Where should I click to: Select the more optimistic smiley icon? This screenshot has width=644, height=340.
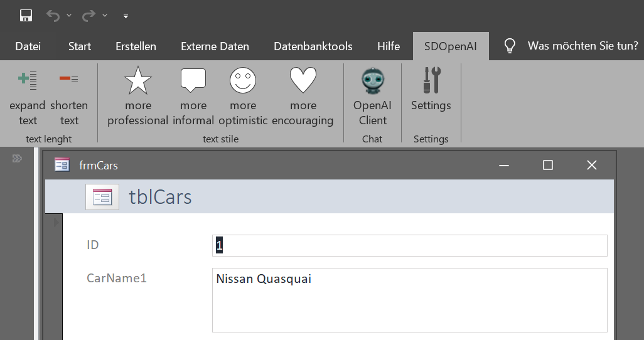point(243,80)
